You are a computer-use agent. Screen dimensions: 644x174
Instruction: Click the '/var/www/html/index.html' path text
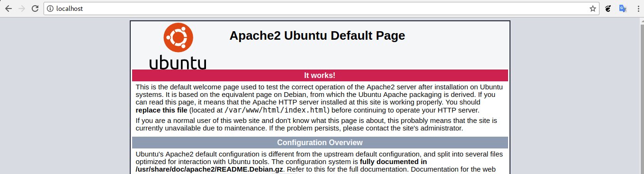[x=276, y=110]
